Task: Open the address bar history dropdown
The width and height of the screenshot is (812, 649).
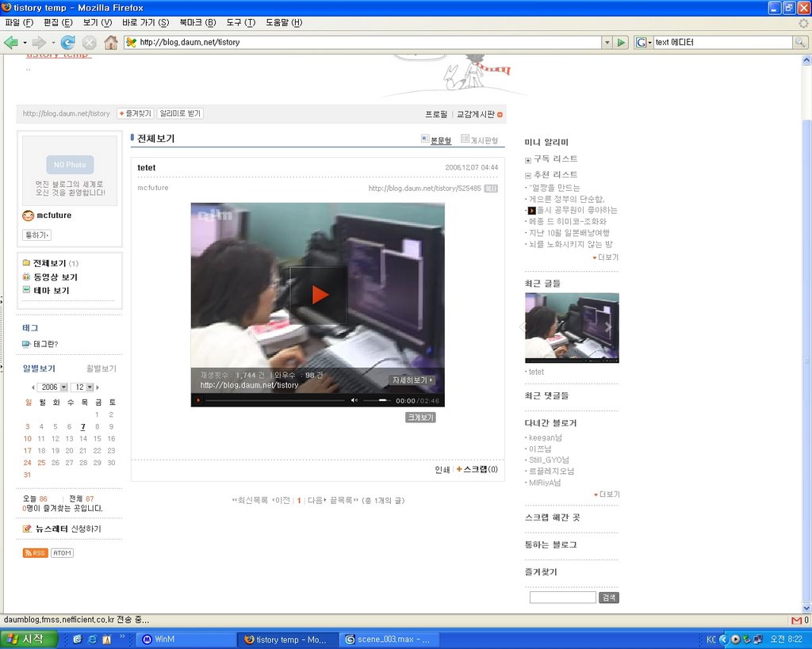Action: click(607, 43)
